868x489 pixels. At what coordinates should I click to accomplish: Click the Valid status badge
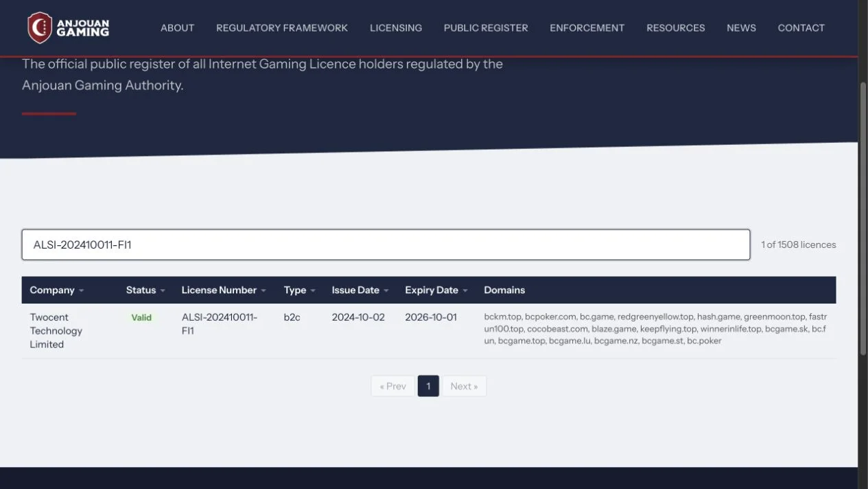[x=141, y=317]
